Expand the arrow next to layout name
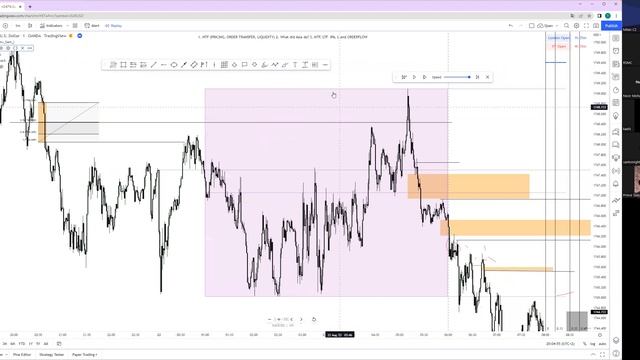Screen dimensions: 640x360 (557, 26)
